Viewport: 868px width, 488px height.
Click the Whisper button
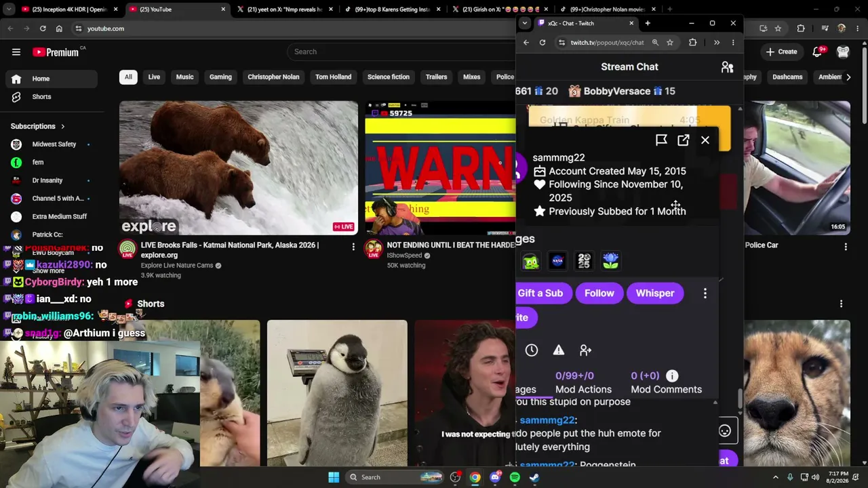pos(655,293)
